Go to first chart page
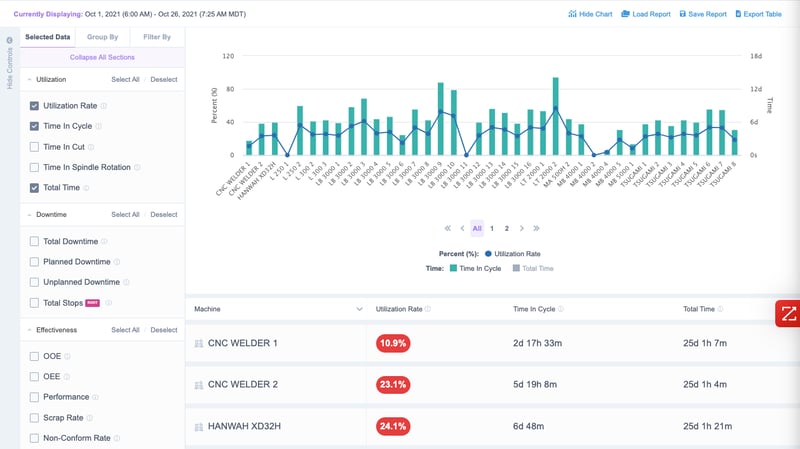Image resolution: width=800 pixels, height=449 pixels. 447,229
